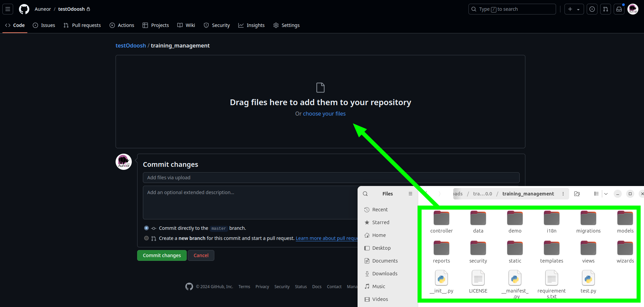The width and height of the screenshot is (644, 307).
Task: Expand the view options dropdown in Files
Action: point(606,194)
